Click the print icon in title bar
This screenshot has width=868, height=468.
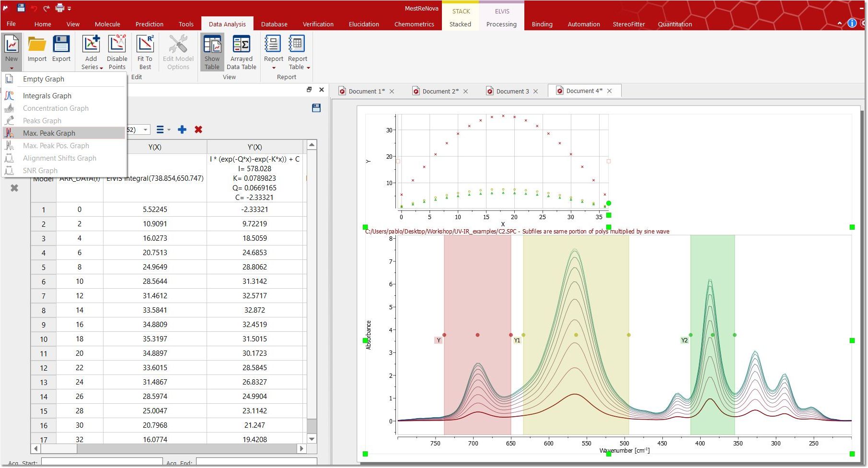click(60, 8)
